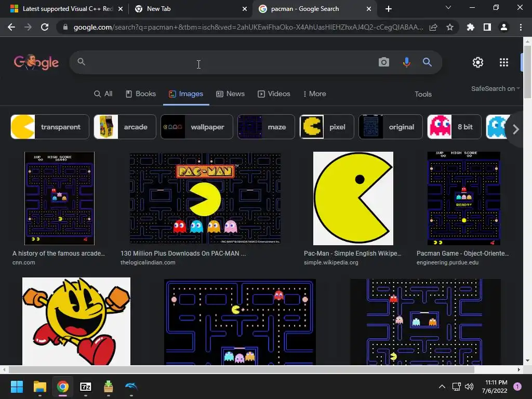Filter images by pixel chip
532x399 pixels.
click(327, 127)
